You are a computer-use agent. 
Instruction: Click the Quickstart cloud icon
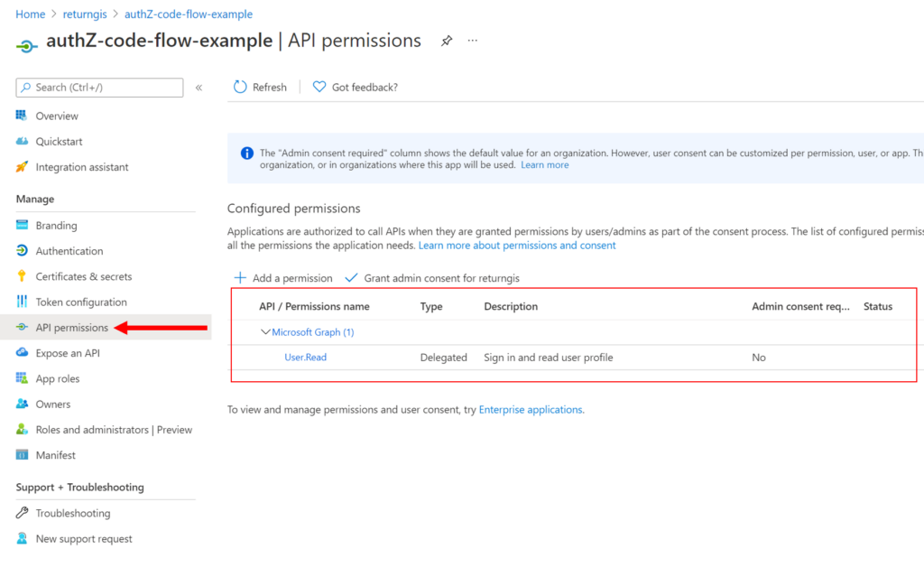(22, 141)
